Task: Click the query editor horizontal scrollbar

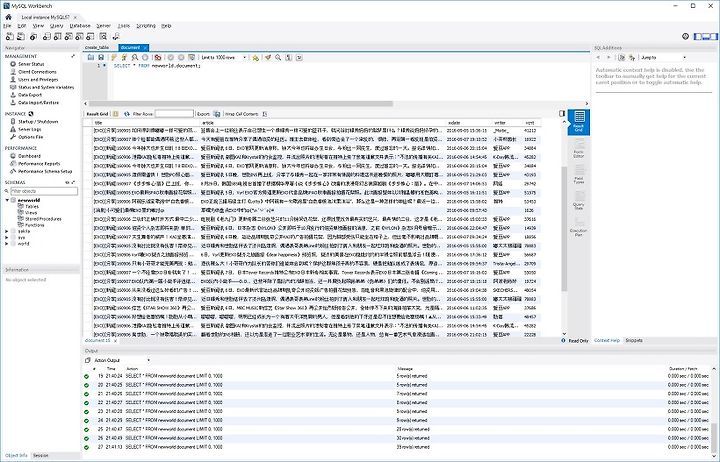Action: click(x=241, y=104)
